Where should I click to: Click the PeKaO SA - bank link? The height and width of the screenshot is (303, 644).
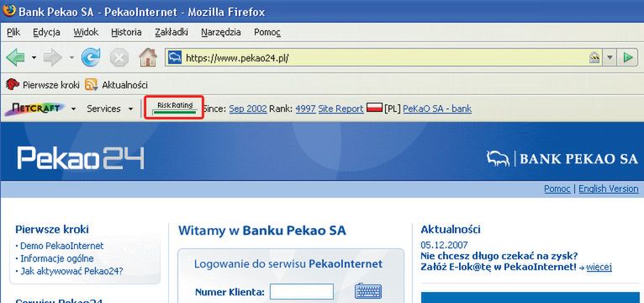(437, 109)
